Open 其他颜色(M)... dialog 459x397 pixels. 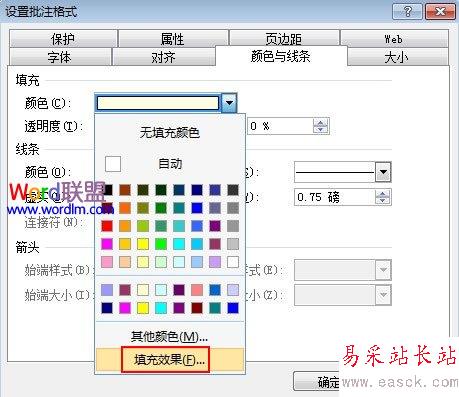click(170, 337)
